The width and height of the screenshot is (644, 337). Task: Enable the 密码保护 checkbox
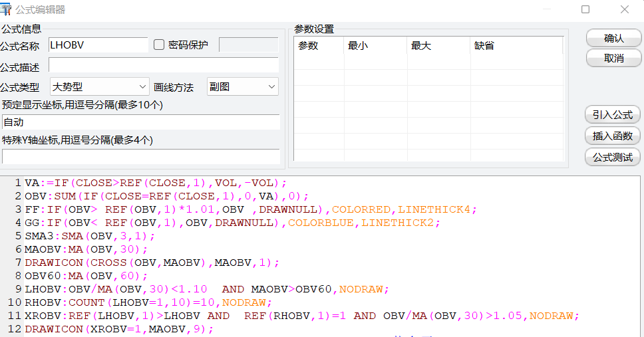tap(159, 45)
